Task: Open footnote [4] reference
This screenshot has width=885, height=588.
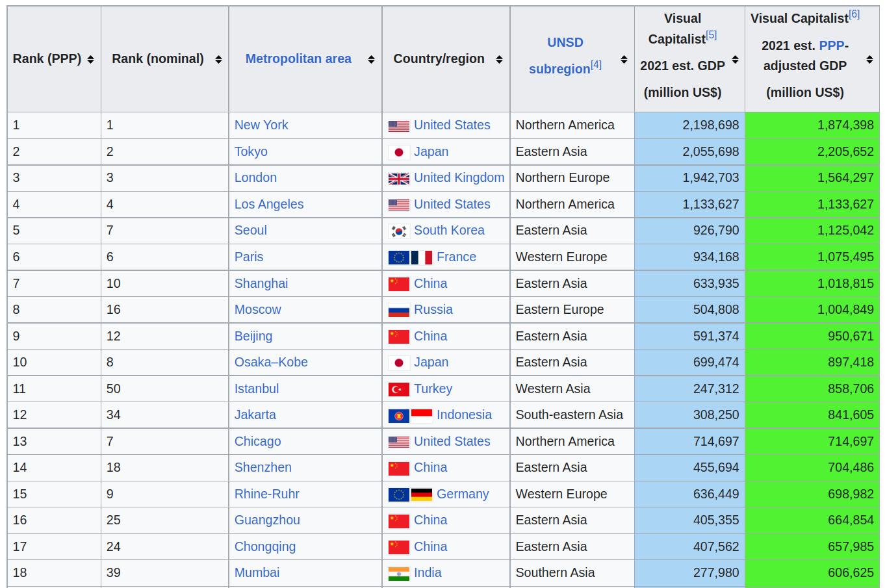Action: coord(596,64)
